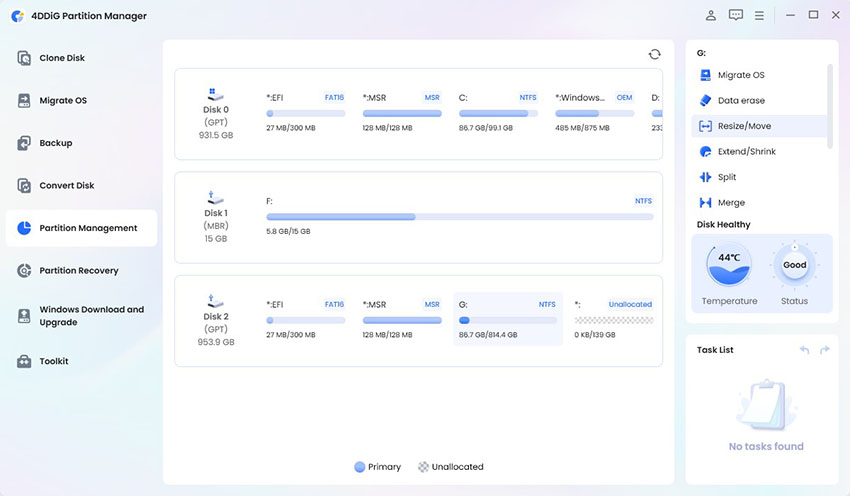Image resolution: width=850 pixels, height=496 pixels.
Task: Open Convert Disk in sidebar
Action: click(x=66, y=186)
